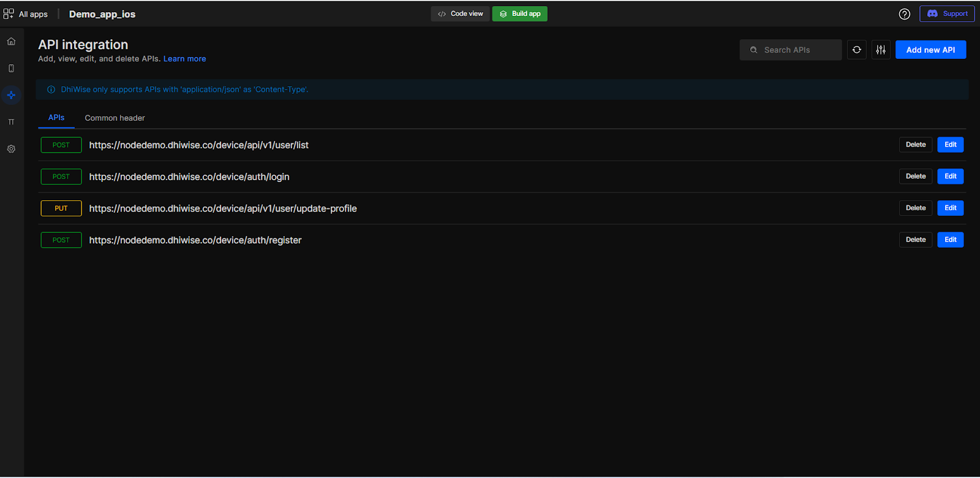Switch to the Common header tab
980x478 pixels.
pos(115,118)
